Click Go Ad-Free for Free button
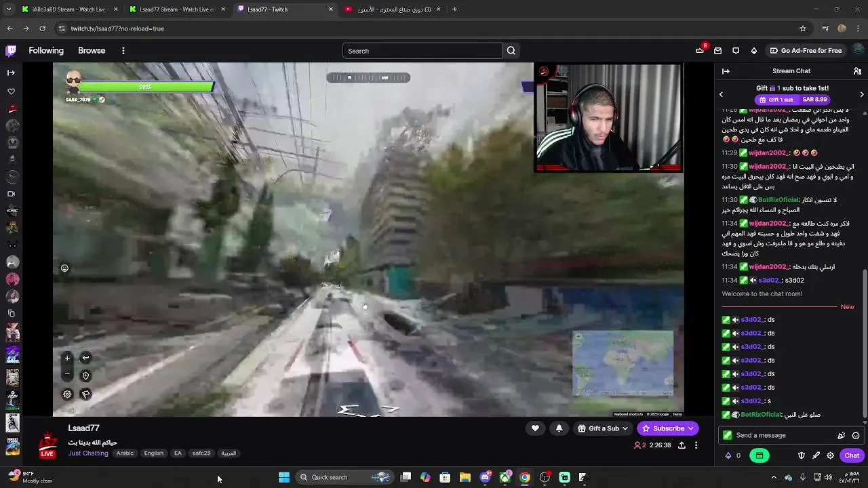The image size is (868, 488). [x=806, y=51]
